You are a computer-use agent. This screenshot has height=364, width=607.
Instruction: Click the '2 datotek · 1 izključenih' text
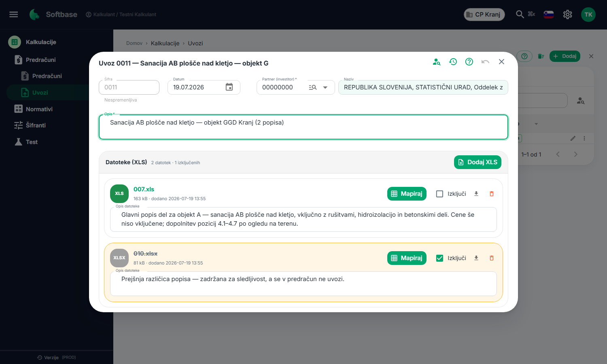[x=176, y=163]
